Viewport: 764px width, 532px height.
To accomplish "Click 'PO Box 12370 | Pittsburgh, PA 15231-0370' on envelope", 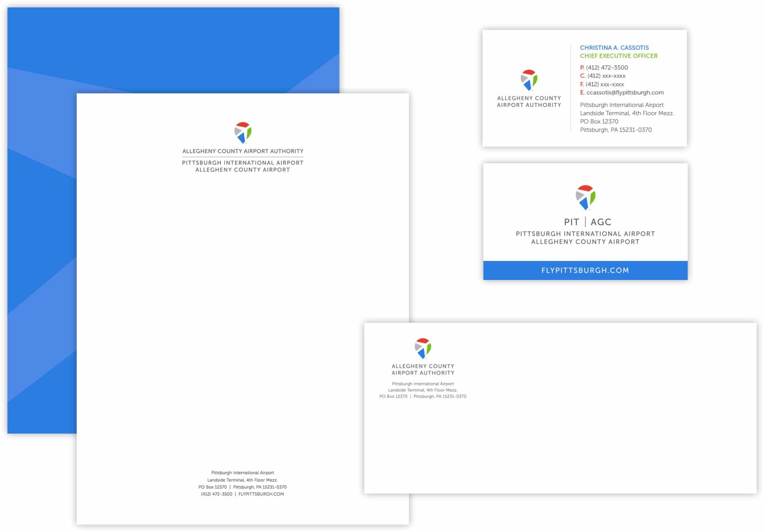I will coord(423,396).
